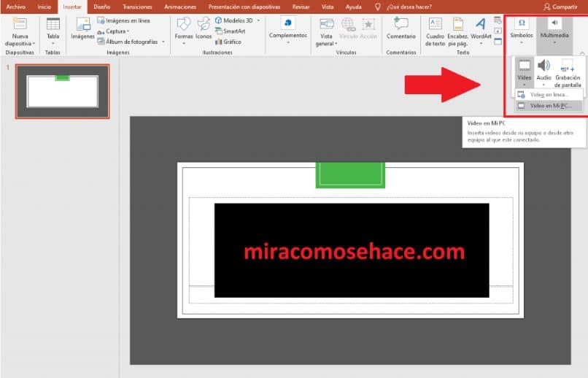Open Complementos
Screen dimensions: 588x378
pos(288,30)
